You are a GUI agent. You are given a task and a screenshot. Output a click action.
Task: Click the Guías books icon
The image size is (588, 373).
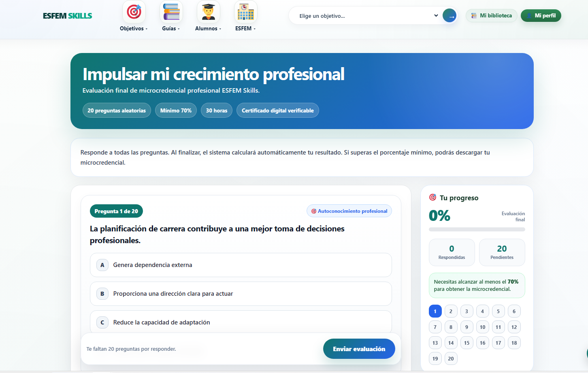171,12
